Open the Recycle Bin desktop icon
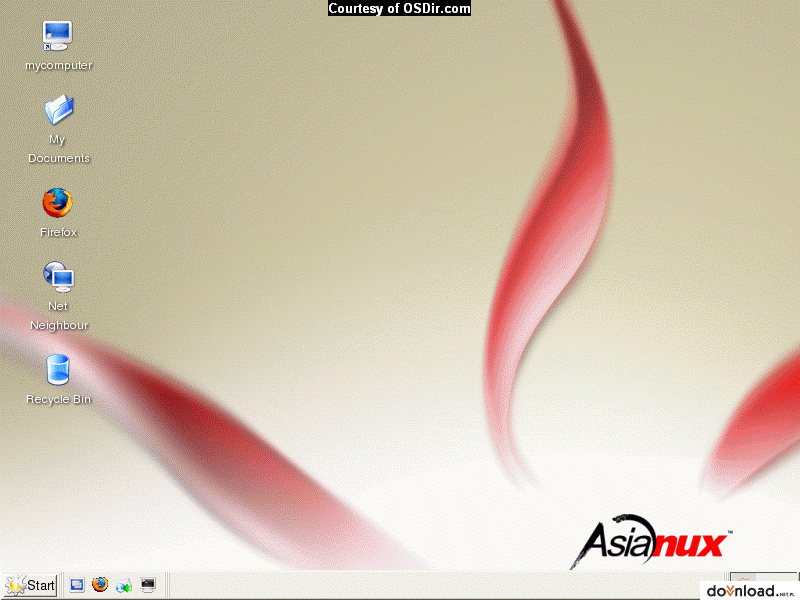 tap(58, 369)
